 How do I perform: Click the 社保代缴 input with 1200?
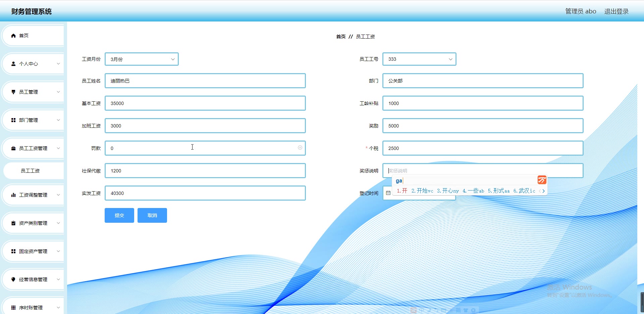205,171
